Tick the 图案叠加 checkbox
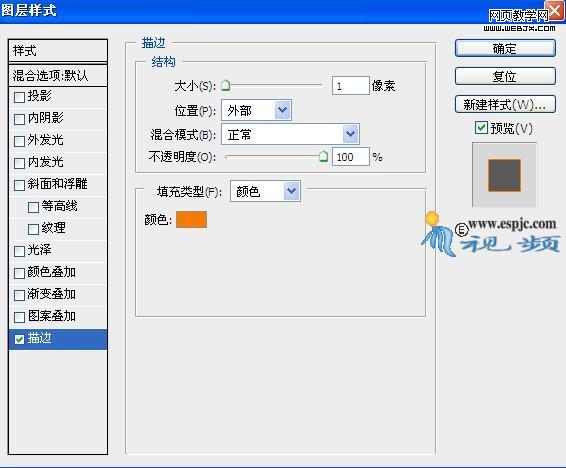This screenshot has width=566, height=468. coord(19,317)
